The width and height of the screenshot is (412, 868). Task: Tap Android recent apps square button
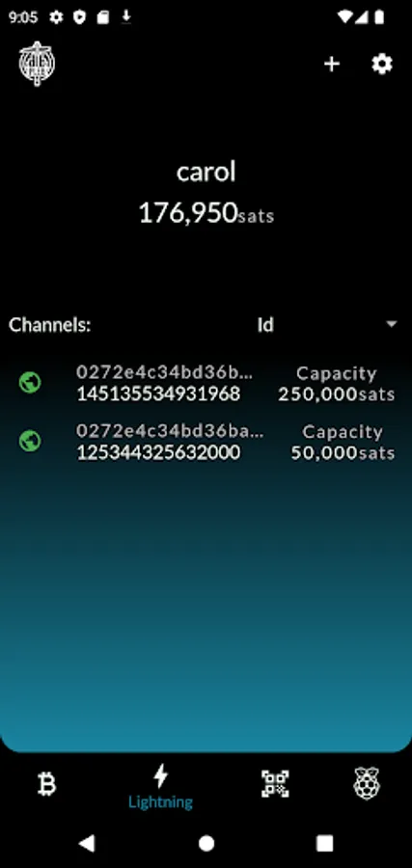[x=324, y=843]
